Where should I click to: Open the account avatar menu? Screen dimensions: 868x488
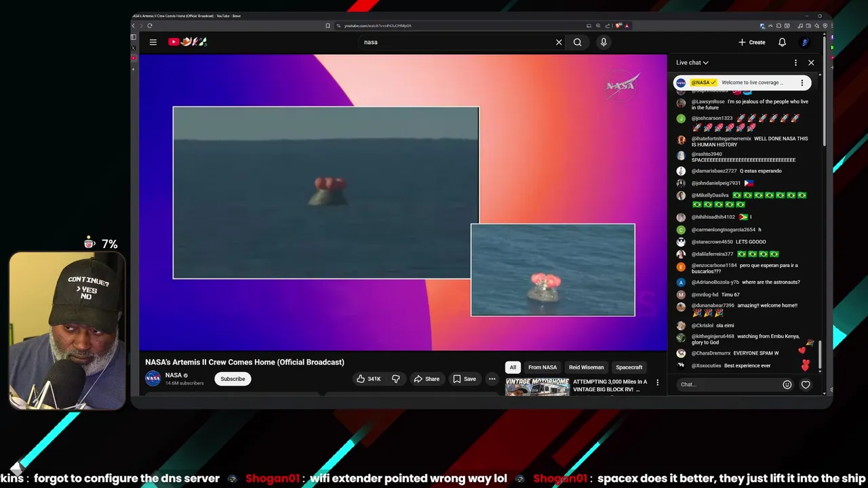coord(805,42)
